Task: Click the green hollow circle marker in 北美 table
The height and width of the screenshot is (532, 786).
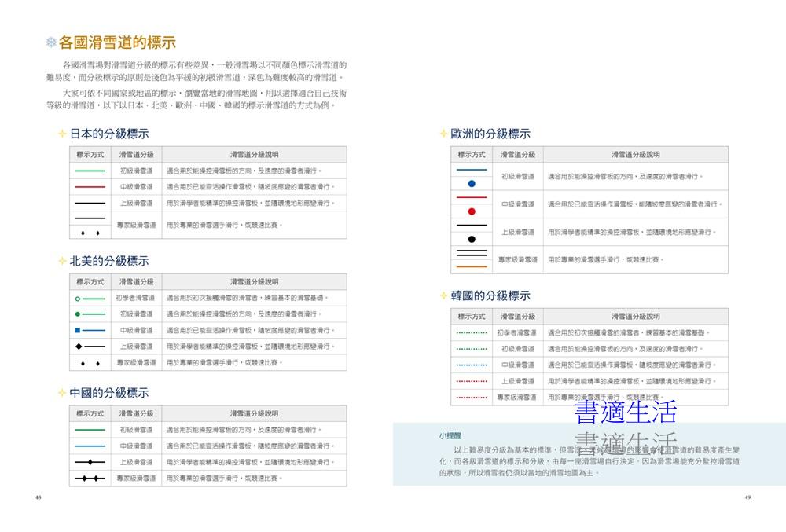Action: coord(78,299)
